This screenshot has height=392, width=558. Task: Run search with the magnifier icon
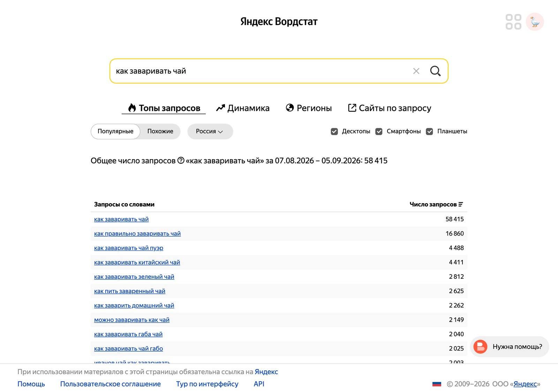click(x=435, y=71)
